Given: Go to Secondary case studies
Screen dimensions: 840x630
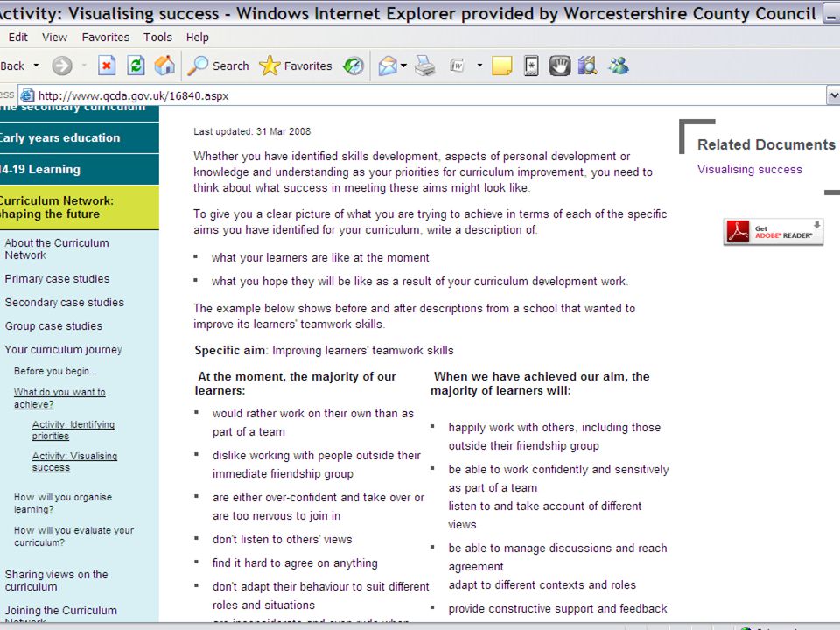Looking at the screenshot, I should 64,302.
